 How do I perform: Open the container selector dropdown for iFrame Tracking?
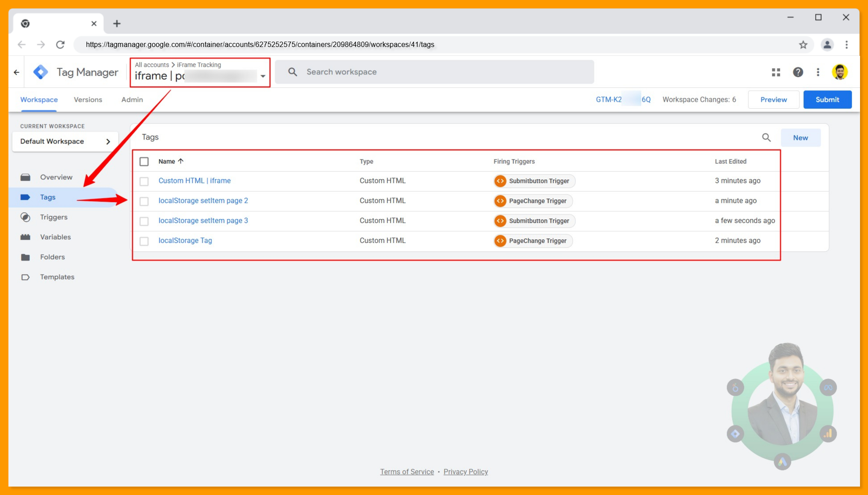262,76
